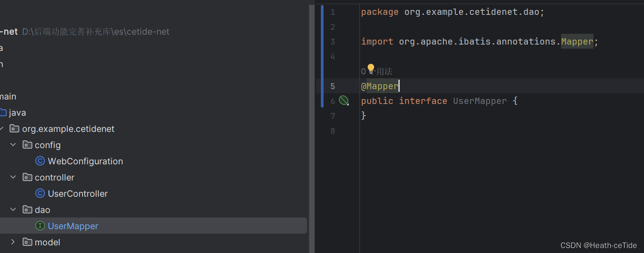
Task: Click the UserMapper interface icon in tree
Action: (40, 226)
